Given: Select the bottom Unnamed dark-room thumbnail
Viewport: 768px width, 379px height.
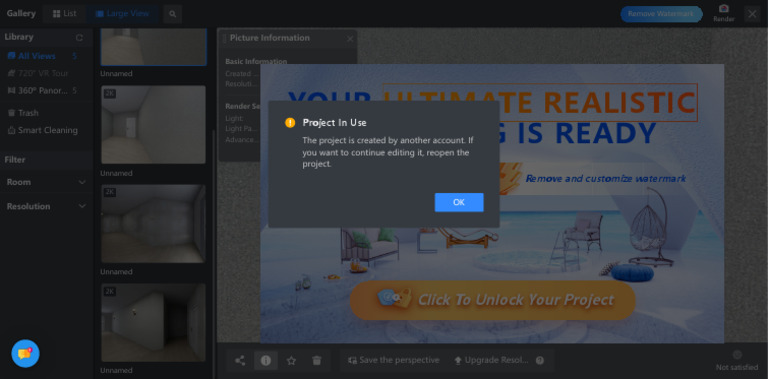Looking at the screenshot, I should click(x=153, y=323).
